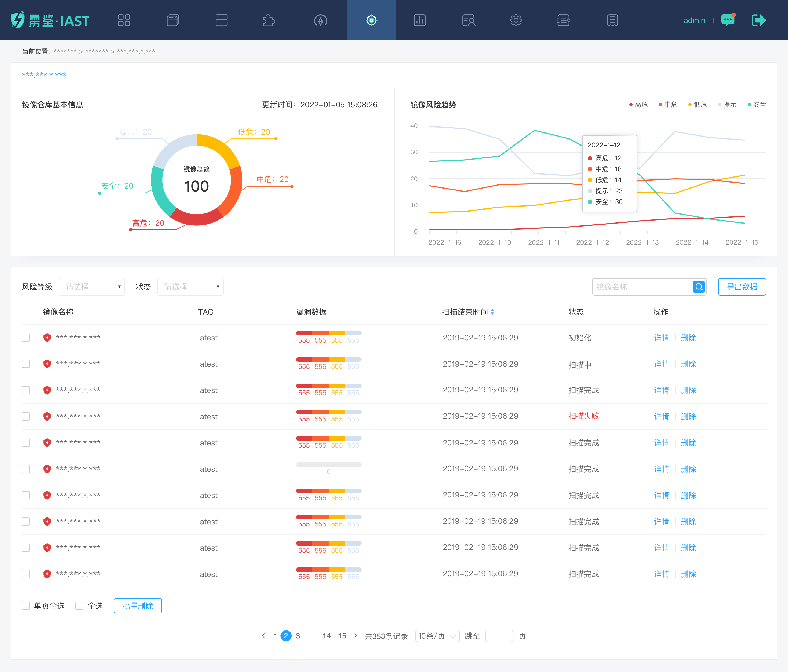Tick checkbox for row with 0 vulnerabilities
The width and height of the screenshot is (788, 672).
[26, 468]
